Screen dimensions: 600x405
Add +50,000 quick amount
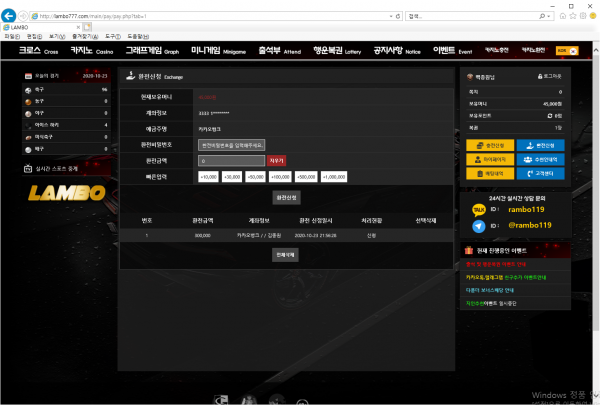coord(256,177)
